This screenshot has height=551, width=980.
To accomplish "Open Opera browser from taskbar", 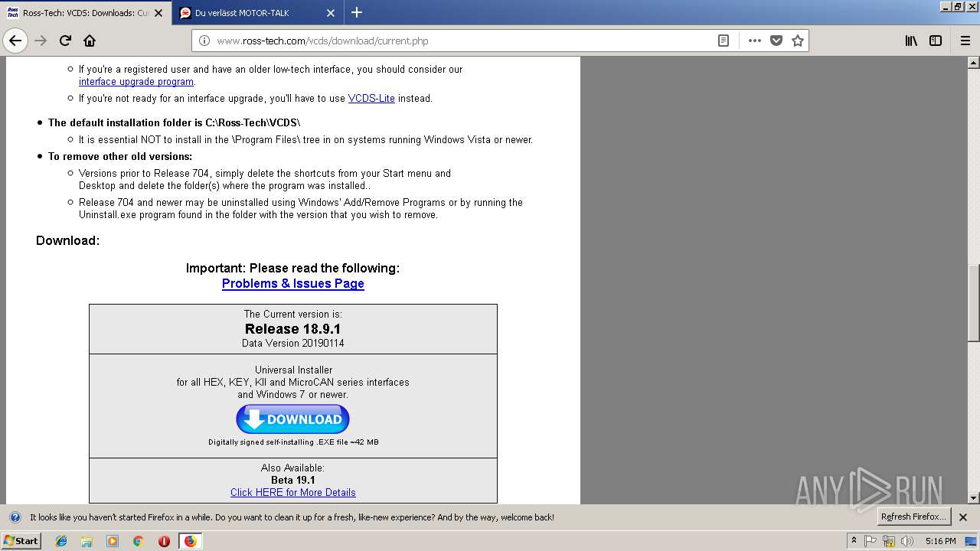I will click(x=164, y=541).
